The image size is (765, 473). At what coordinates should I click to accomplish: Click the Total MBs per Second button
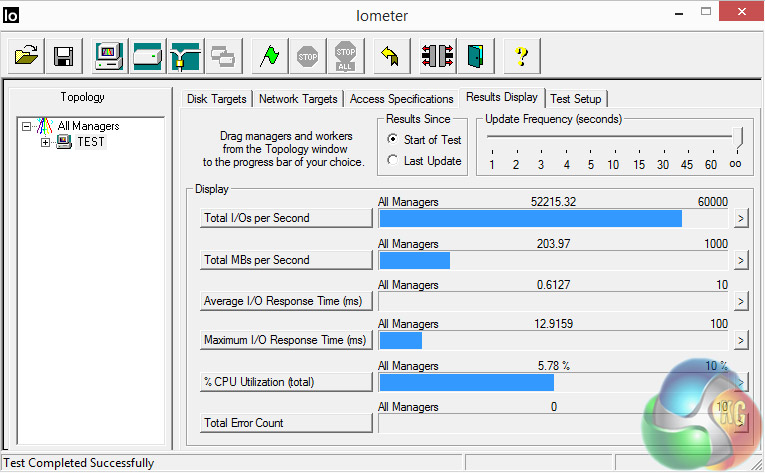[286, 260]
